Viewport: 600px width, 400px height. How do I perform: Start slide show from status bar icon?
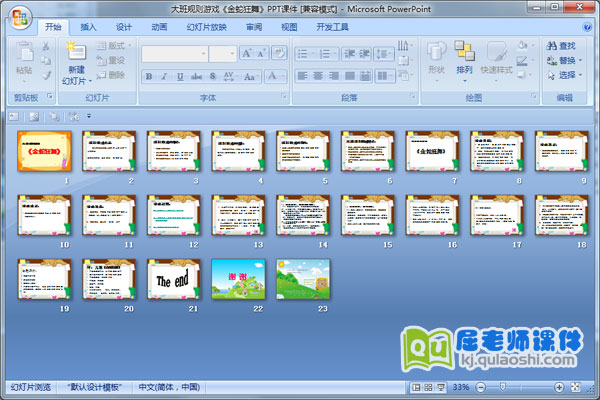[x=442, y=387]
